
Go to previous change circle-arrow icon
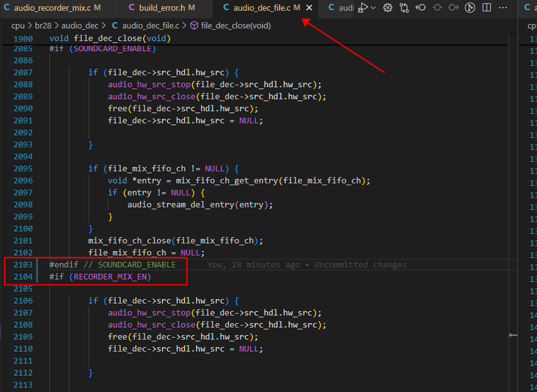click(421, 8)
